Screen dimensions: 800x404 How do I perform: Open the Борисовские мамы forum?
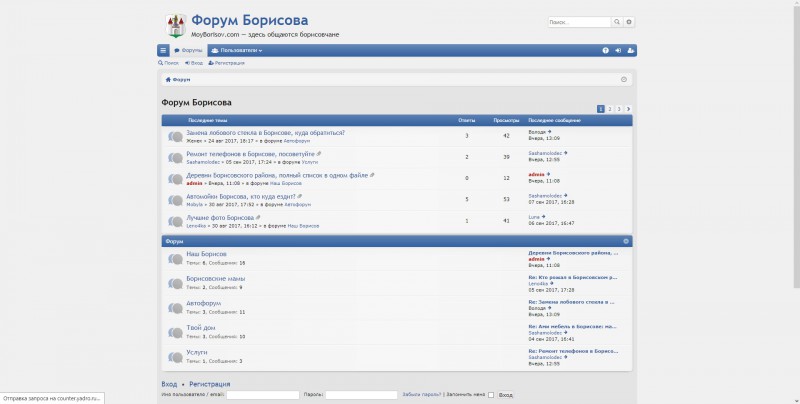(215, 279)
